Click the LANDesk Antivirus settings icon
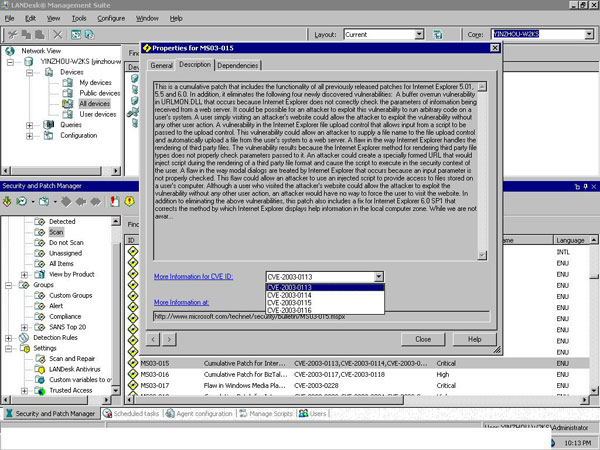This screenshot has width=600, height=450. pos(40,367)
